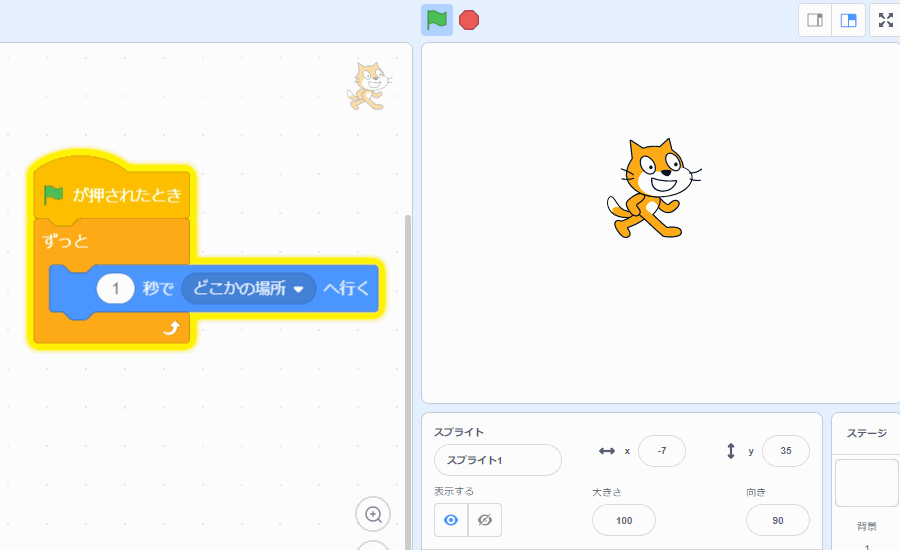Show the sprite using eye icon
This screenshot has width=900, height=550.
(451, 520)
